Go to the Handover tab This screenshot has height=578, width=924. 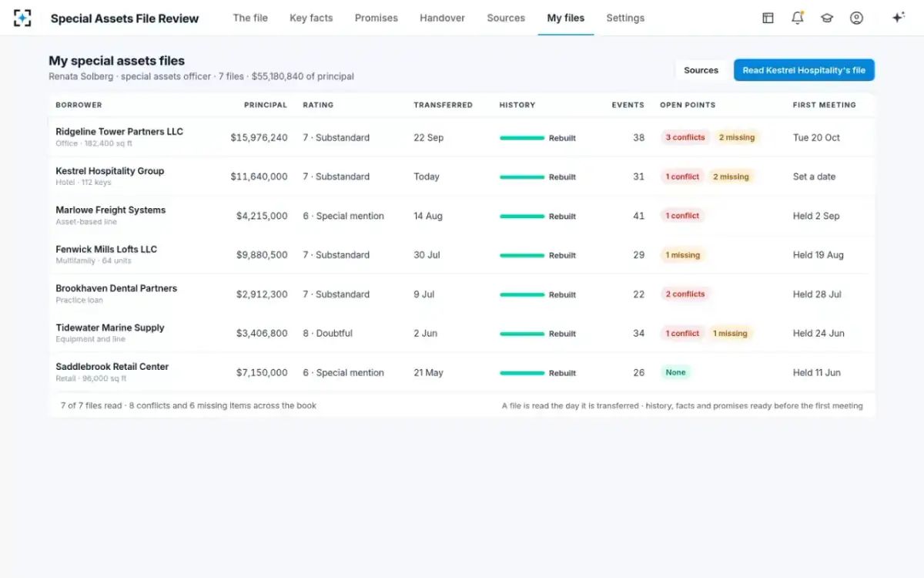441,18
